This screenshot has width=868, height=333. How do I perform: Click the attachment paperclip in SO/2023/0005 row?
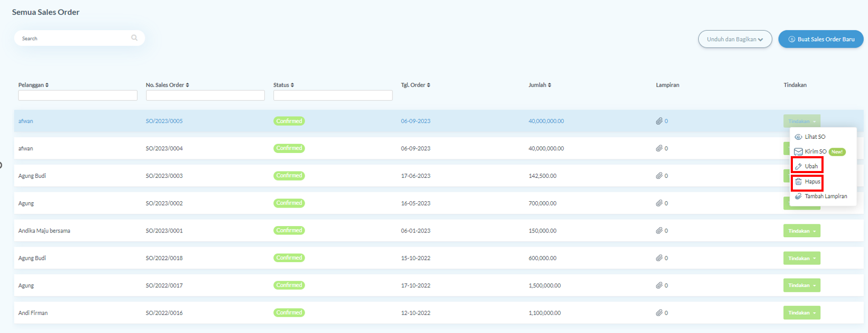point(659,121)
